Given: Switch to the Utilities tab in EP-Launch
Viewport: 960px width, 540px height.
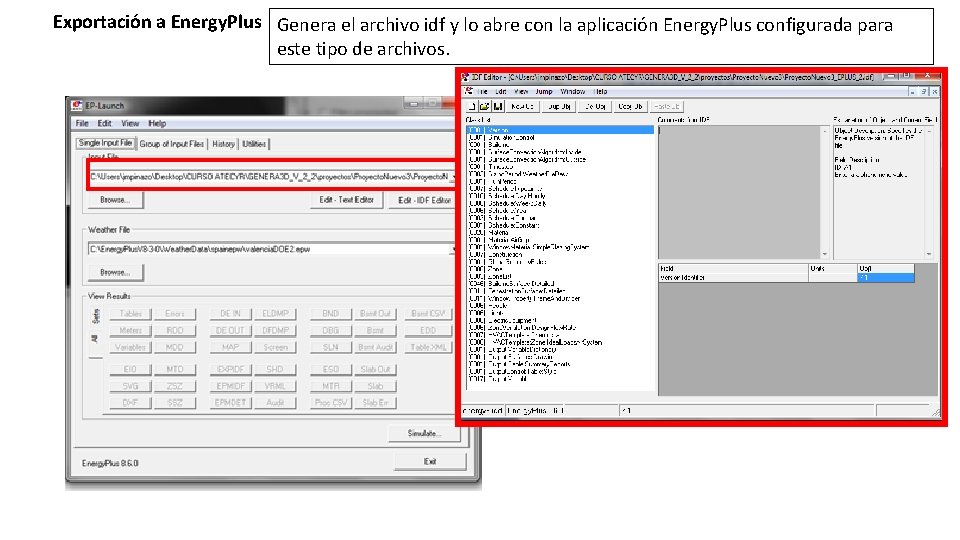Looking at the screenshot, I should click(x=254, y=144).
